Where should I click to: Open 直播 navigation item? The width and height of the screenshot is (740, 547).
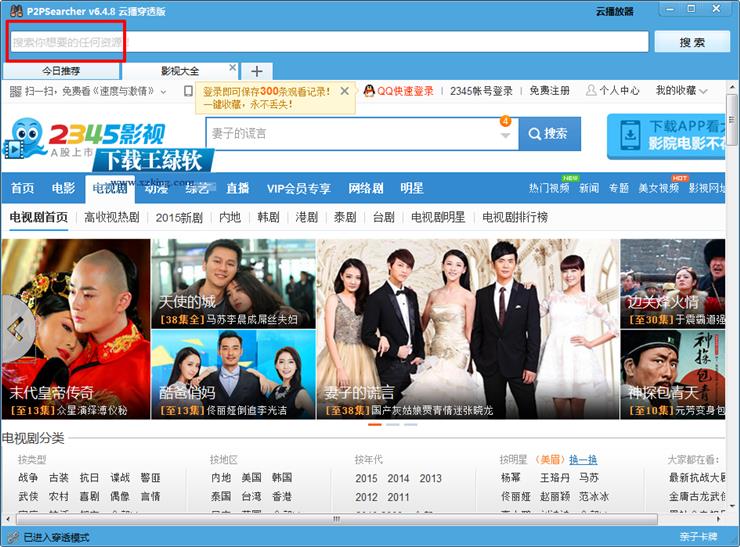coord(237,188)
